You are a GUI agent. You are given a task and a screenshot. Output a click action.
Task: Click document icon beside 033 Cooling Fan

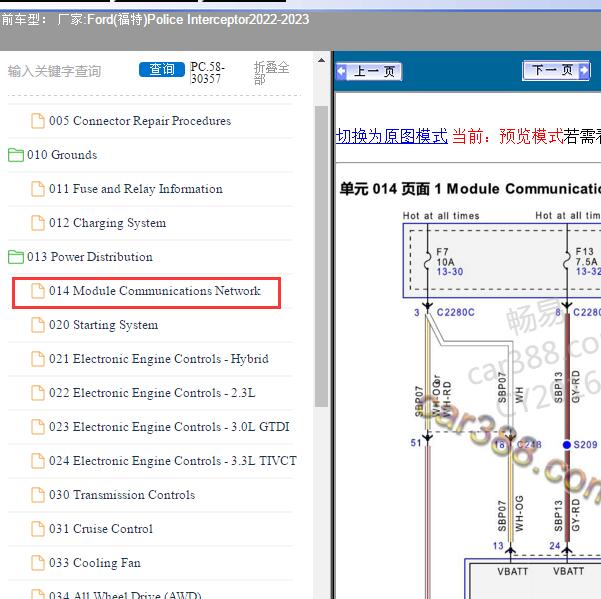(38, 563)
